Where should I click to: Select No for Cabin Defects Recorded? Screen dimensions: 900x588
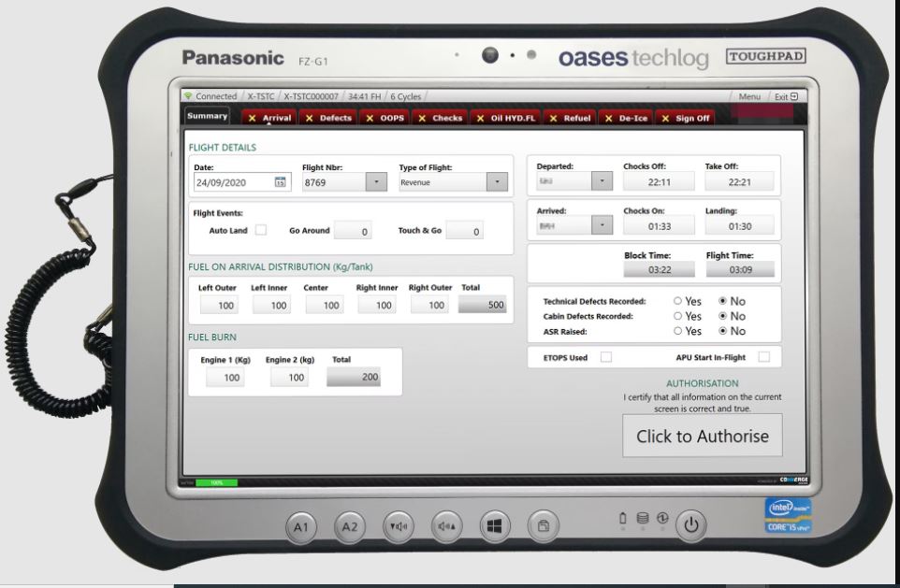(722, 316)
